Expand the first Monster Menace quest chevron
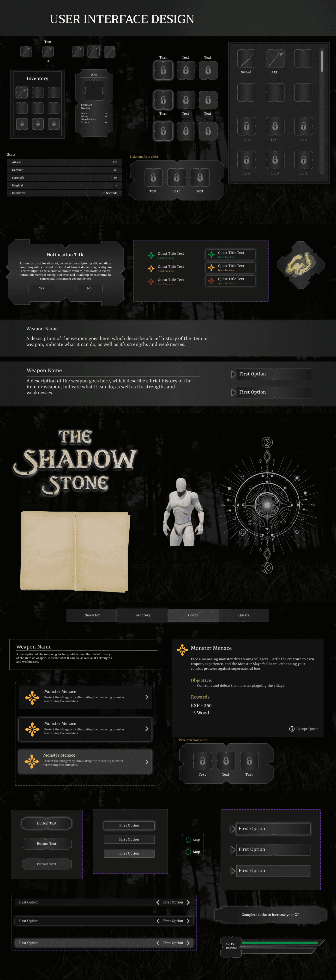Screen dimensions: 336x980 coord(147,697)
